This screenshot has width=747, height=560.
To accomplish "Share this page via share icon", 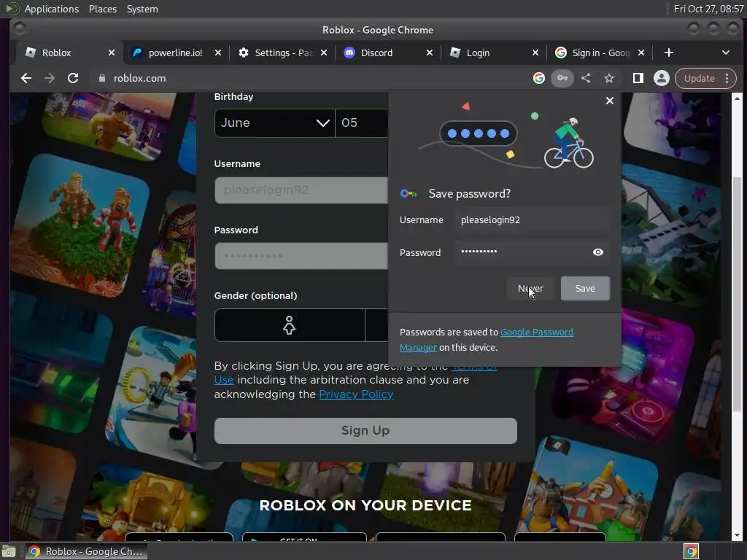I will point(586,78).
